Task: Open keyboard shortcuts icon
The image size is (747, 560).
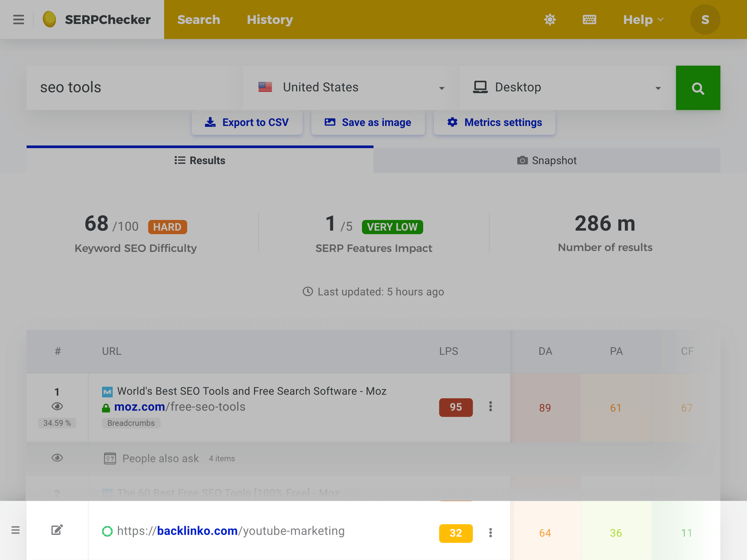Action: 589,20
